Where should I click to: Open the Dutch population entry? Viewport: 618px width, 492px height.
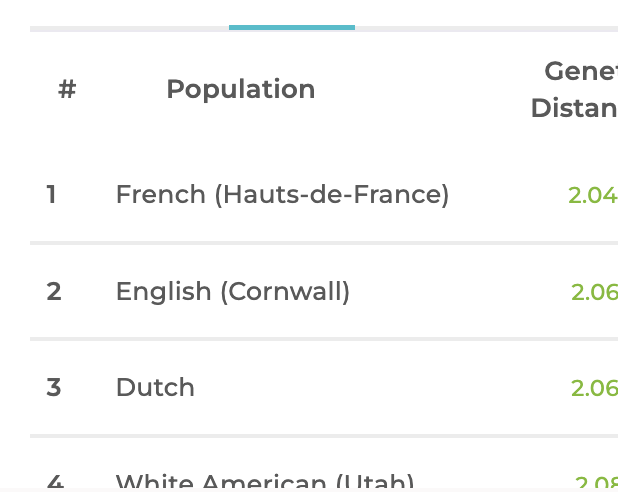click(155, 387)
